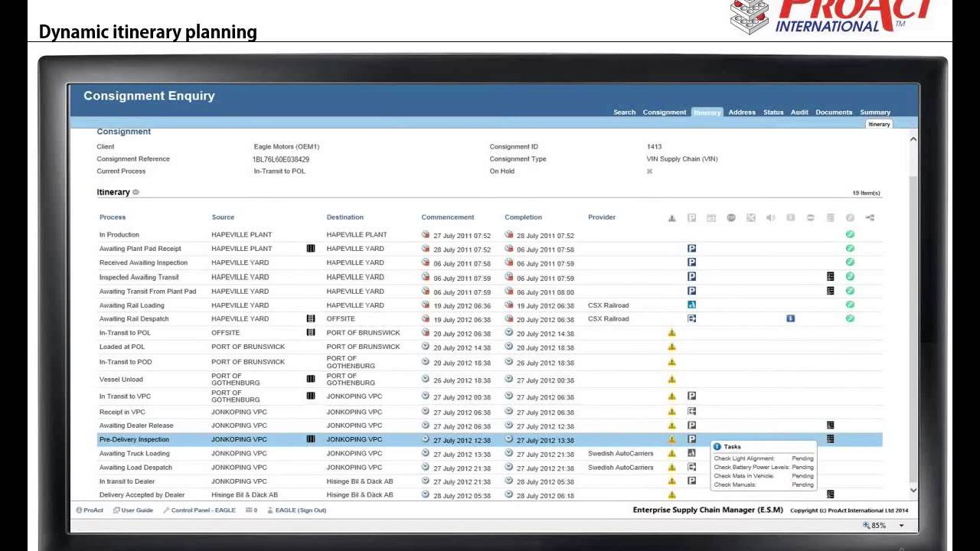Viewport: 980px width, 551px height.
Task: Open the Documents tab
Action: pyautogui.click(x=834, y=112)
